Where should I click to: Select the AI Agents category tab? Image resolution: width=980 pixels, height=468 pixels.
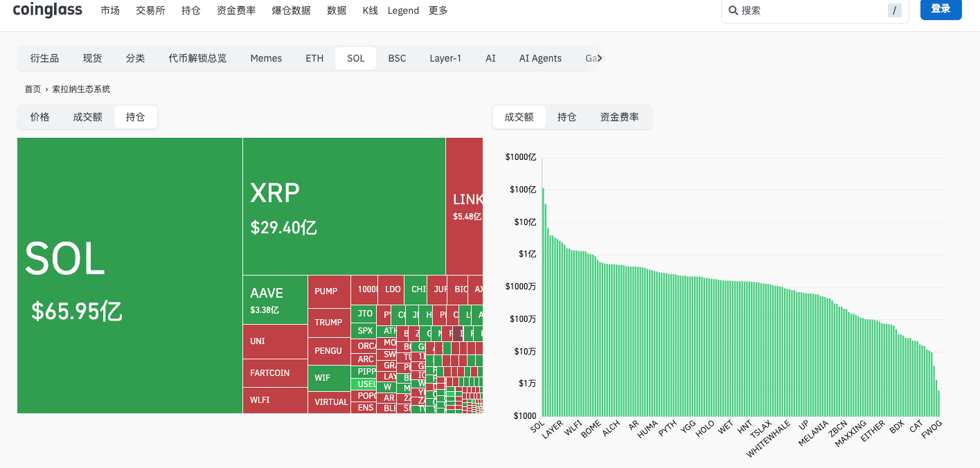540,58
